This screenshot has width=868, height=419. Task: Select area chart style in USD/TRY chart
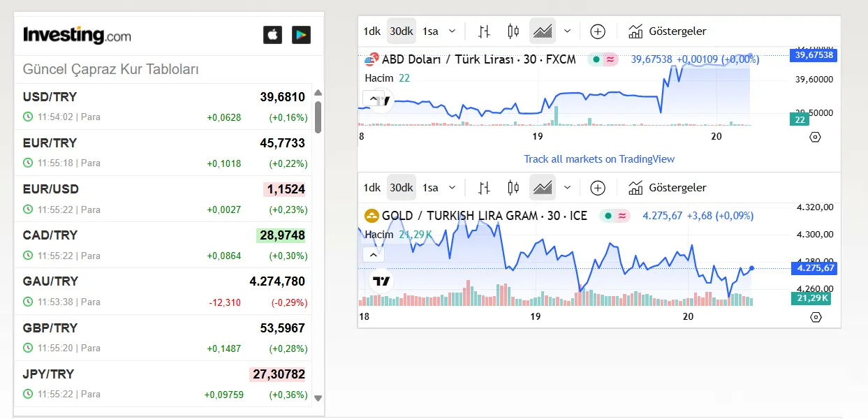(x=543, y=31)
